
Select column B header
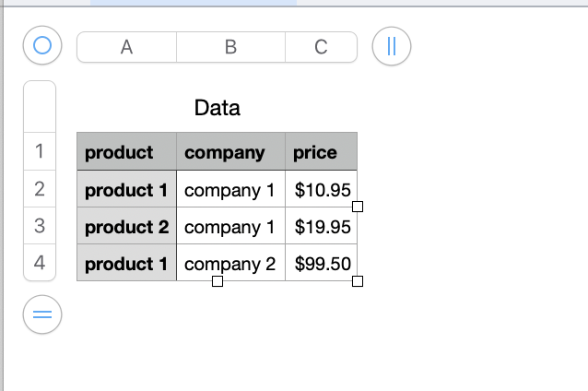230,48
